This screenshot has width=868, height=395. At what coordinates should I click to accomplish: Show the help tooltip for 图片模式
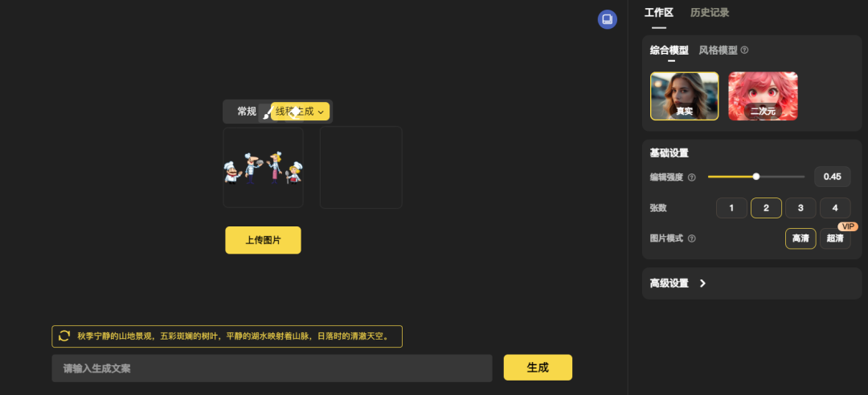(x=691, y=239)
